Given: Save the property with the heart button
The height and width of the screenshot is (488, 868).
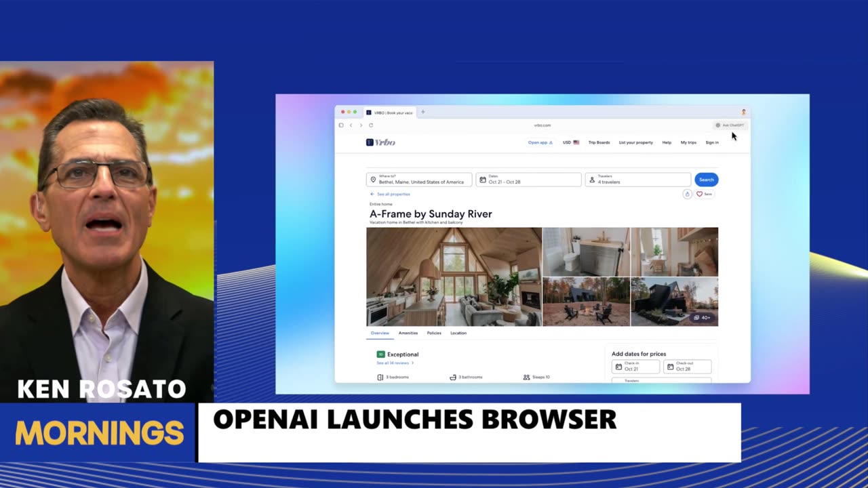Looking at the screenshot, I should [x=704, y=194].
